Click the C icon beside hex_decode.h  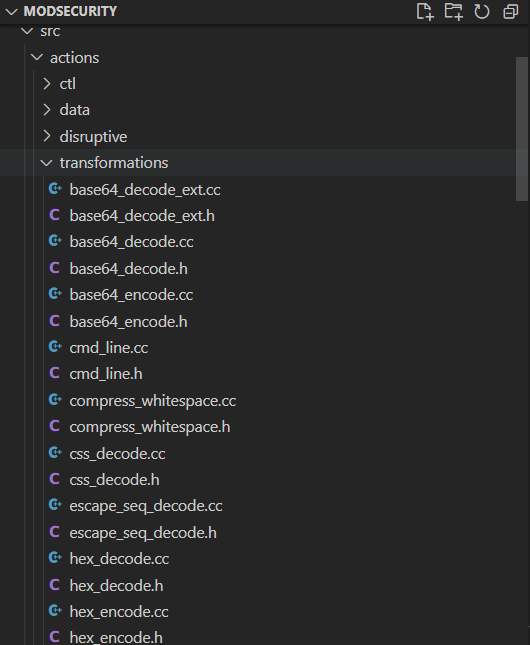(54, 585)
